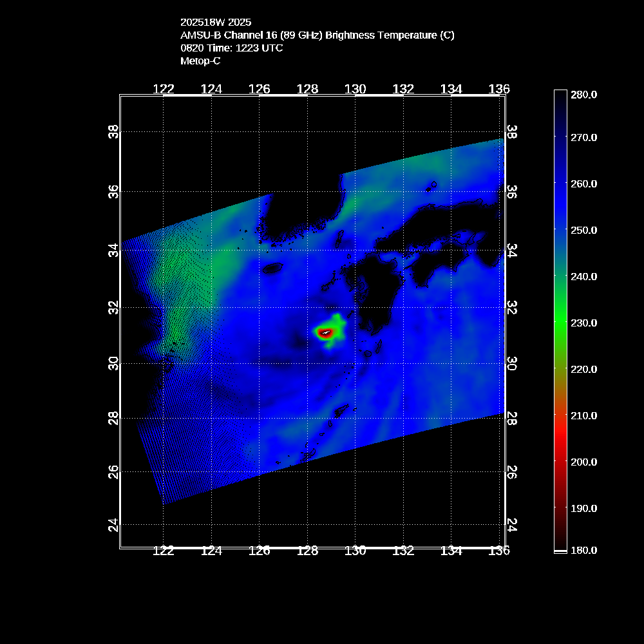Click longitude label 130 on the bottom axis
The width and height of the screenshot is (644, 644).
pos(355,551)
